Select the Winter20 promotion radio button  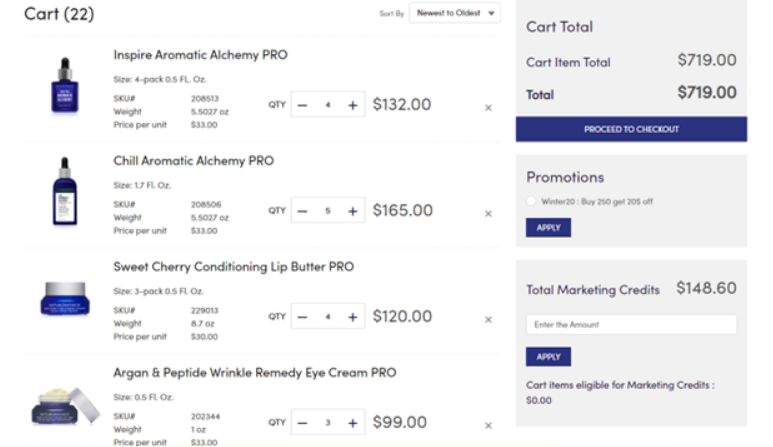click(x=531, y=201)
